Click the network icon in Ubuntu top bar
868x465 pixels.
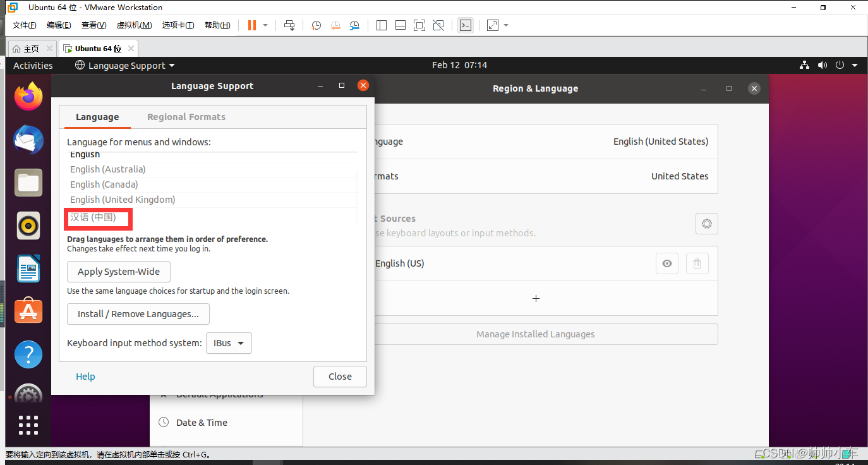804,65
